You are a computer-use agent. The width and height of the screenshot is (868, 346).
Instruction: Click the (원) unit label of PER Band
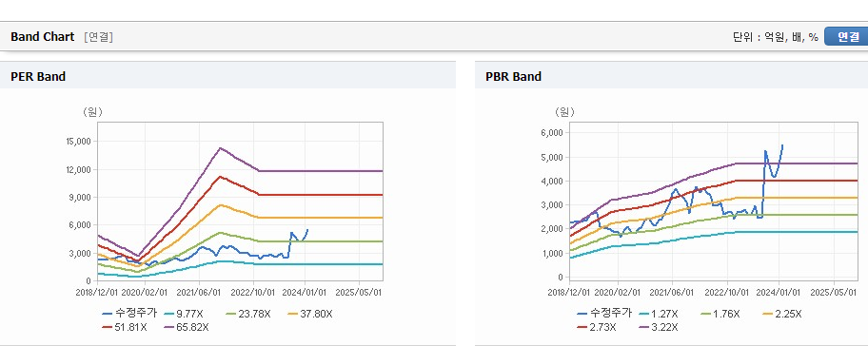92,112
